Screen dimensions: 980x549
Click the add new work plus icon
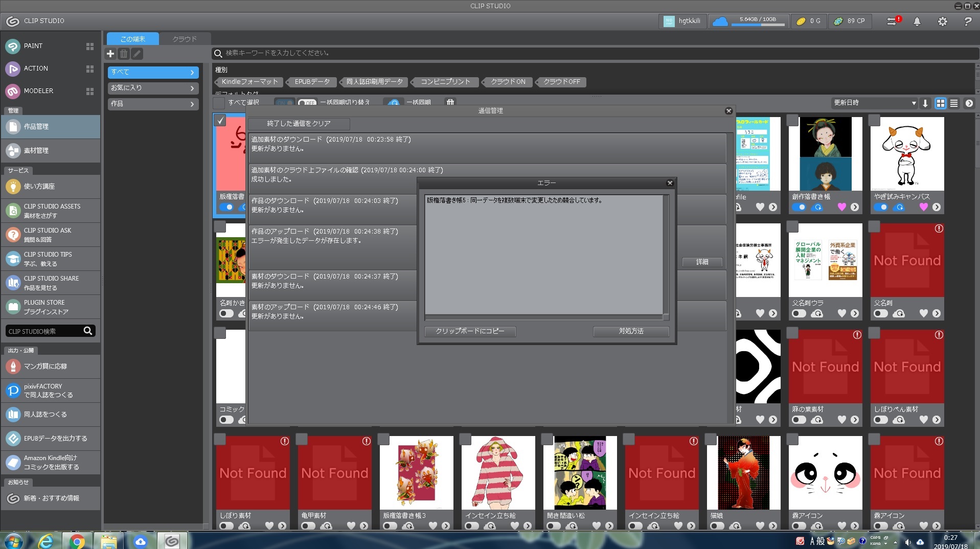(x=110, y=54)
